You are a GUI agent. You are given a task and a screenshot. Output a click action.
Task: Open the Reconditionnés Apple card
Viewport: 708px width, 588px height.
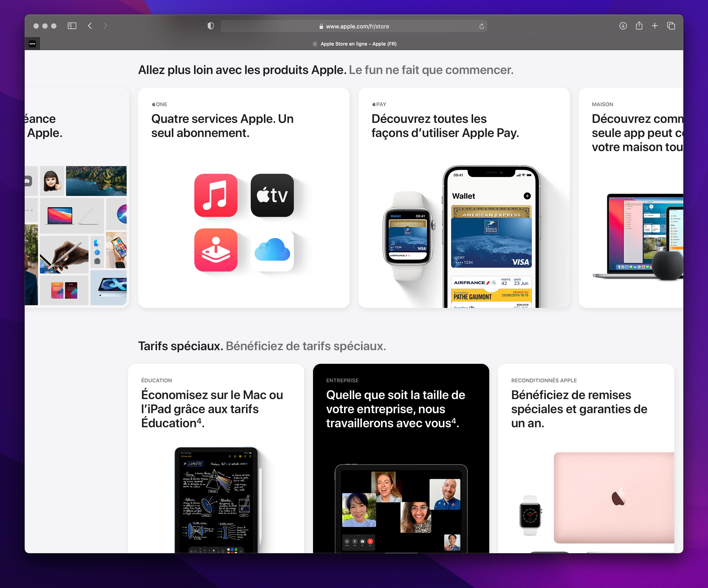579,409
